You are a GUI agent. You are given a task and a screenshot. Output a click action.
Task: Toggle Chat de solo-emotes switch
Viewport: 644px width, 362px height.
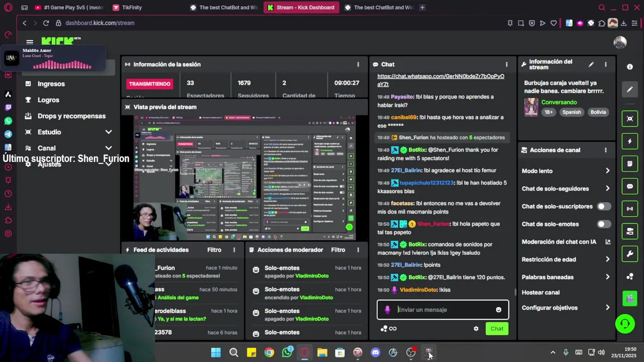604,224
